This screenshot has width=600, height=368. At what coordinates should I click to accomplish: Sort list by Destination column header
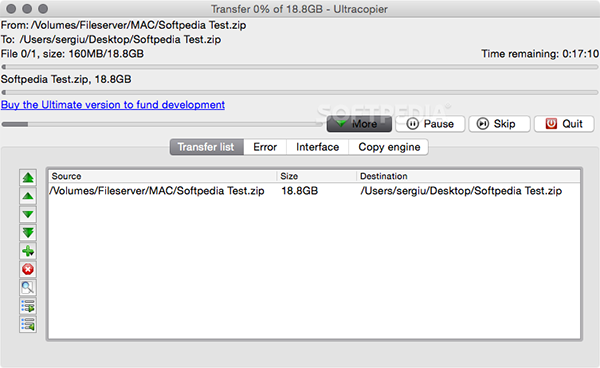[469, 176]
